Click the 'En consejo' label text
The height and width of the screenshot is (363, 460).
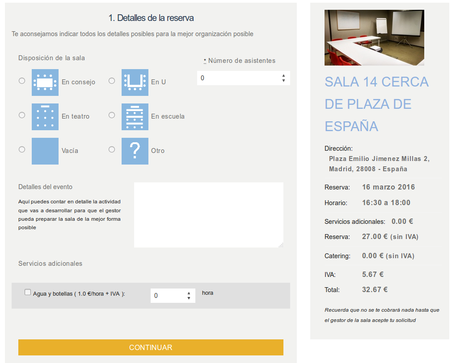(x=78, y=82)
